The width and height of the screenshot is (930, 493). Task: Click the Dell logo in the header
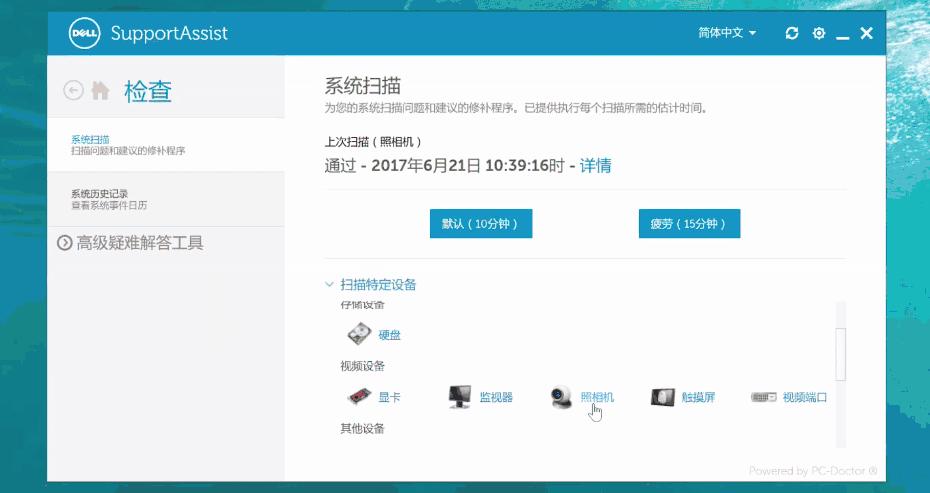[x=84, y=33]
